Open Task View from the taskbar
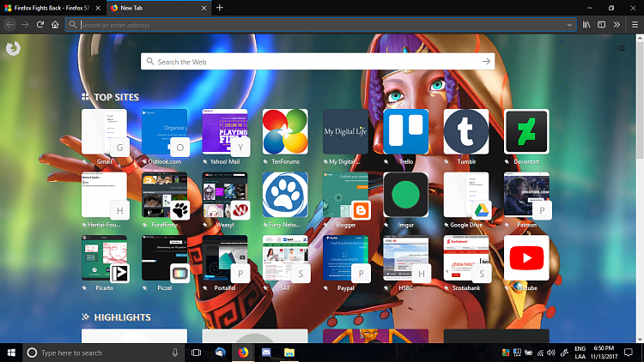The height and width of the screenshot is (362, 644). (197, 353)
